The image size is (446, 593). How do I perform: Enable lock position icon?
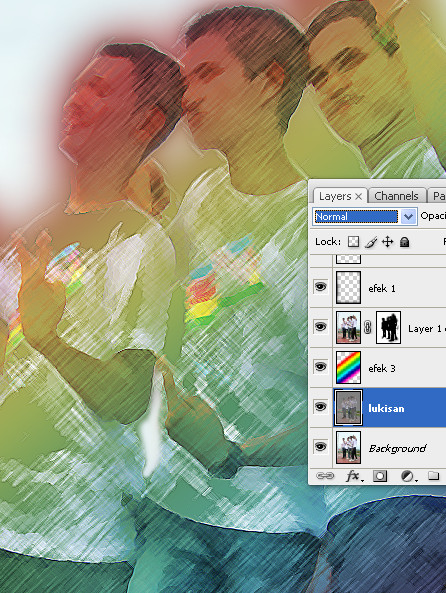tap(387, 242)
